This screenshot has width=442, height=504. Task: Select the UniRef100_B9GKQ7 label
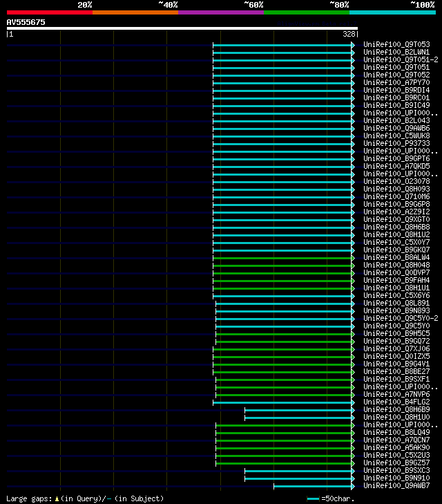[396, 250]
